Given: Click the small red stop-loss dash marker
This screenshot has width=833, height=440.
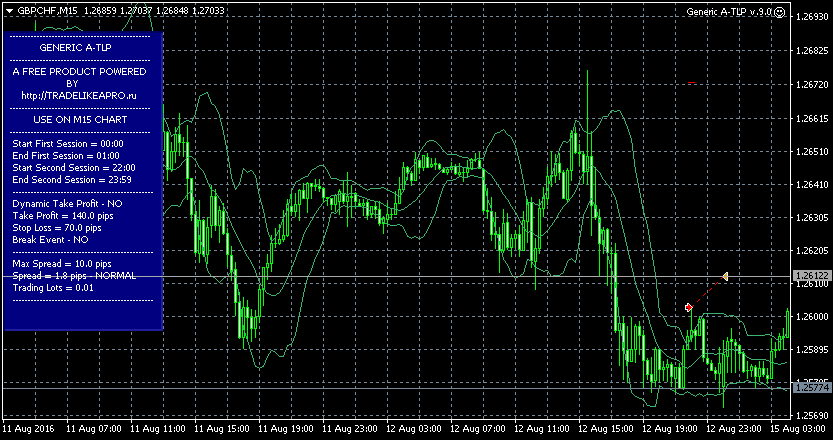Looking at the screenshot, I should coord(691,82).
